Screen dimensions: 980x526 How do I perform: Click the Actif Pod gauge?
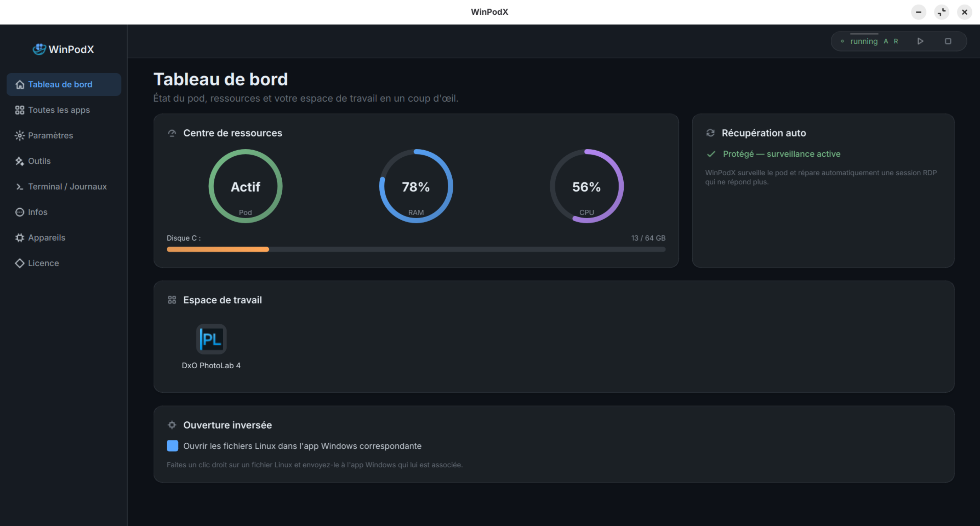(x=245, y=186)
